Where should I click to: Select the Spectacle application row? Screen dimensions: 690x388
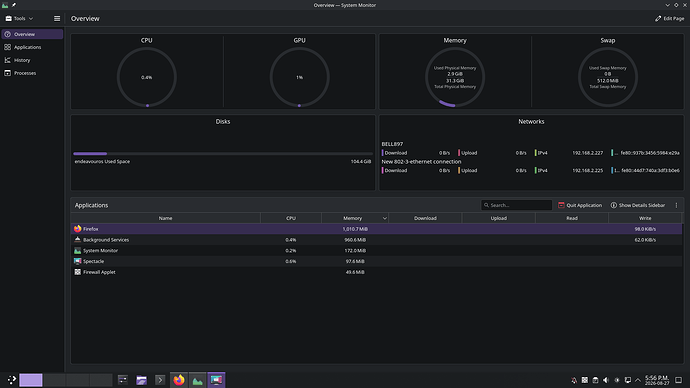click(x=377, y=261)
